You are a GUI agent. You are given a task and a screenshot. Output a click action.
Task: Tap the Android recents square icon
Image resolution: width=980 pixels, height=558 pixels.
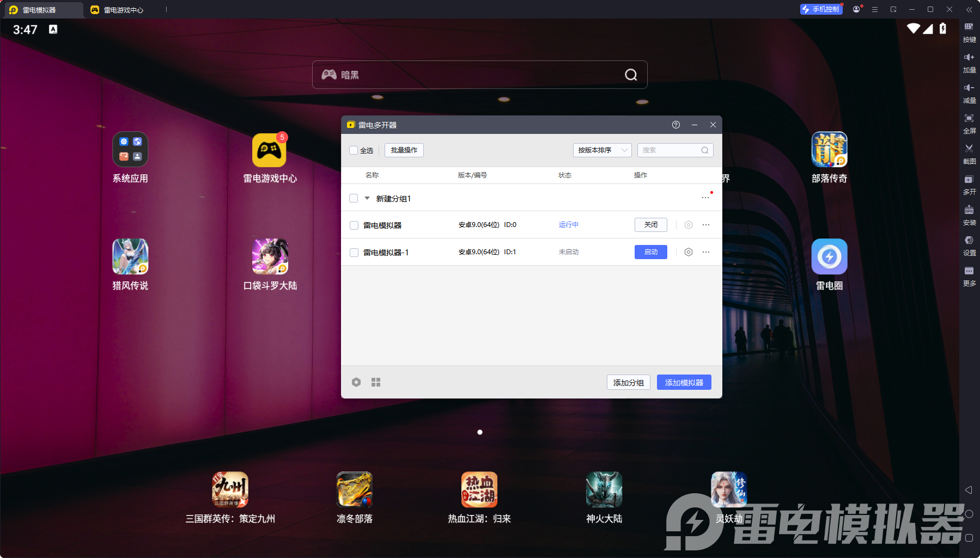(x=969, y=538)
